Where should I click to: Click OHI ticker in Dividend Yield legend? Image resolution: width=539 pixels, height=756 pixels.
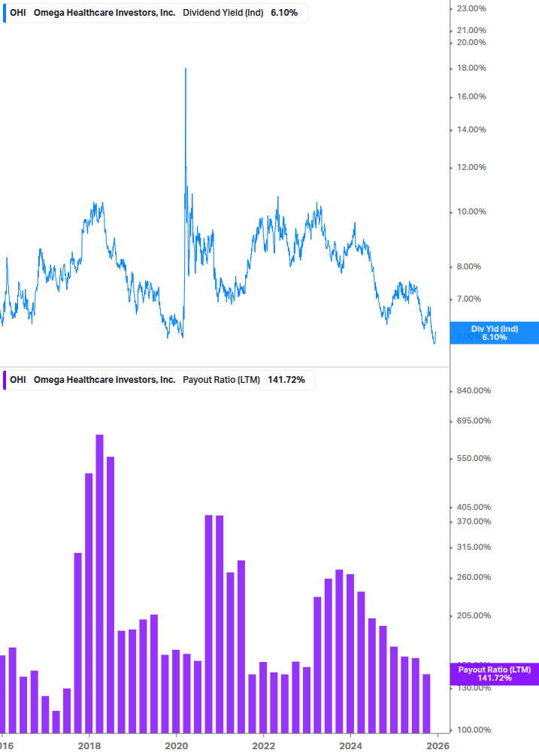click(18, 13)
